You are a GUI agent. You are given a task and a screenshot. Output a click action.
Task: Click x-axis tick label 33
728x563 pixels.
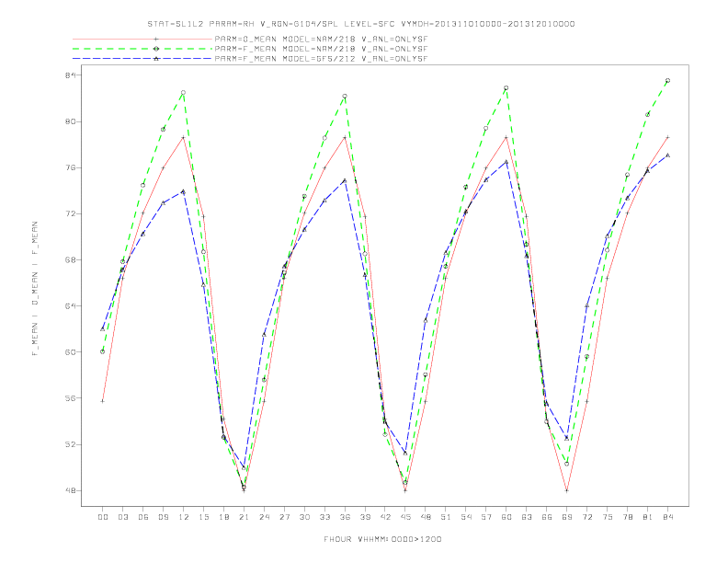(324, 517)
